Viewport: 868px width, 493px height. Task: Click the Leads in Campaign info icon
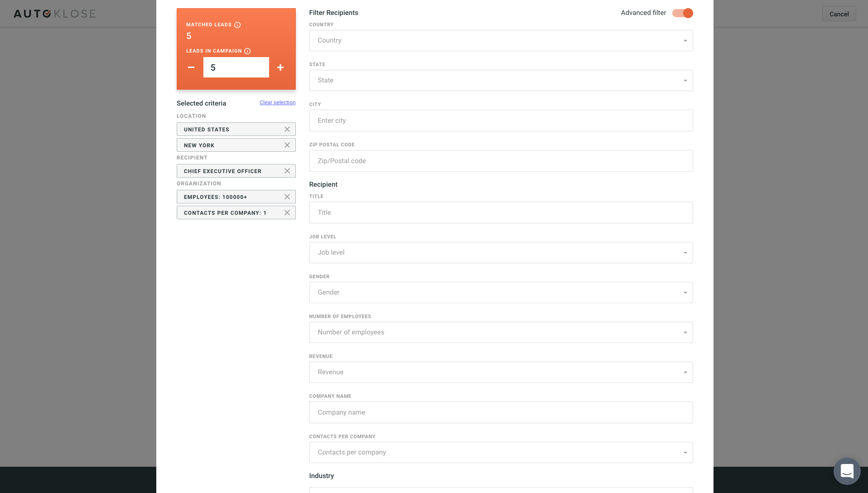coord(247,51)
